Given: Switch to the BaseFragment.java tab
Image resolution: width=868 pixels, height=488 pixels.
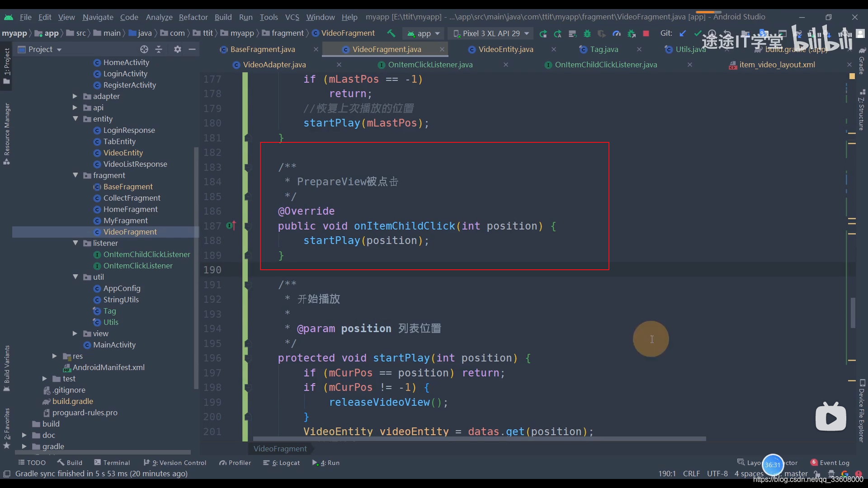Looking at the screenshot, I should point(263,49).
